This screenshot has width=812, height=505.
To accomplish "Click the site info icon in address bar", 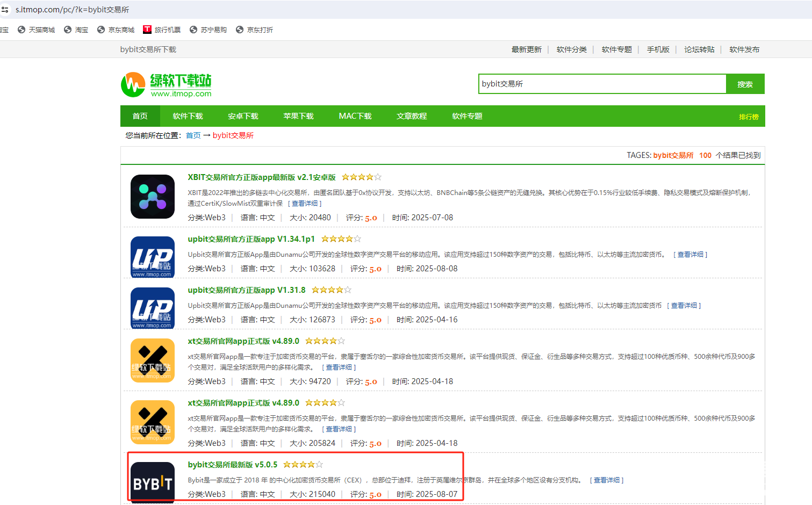I will click(5, 10).
